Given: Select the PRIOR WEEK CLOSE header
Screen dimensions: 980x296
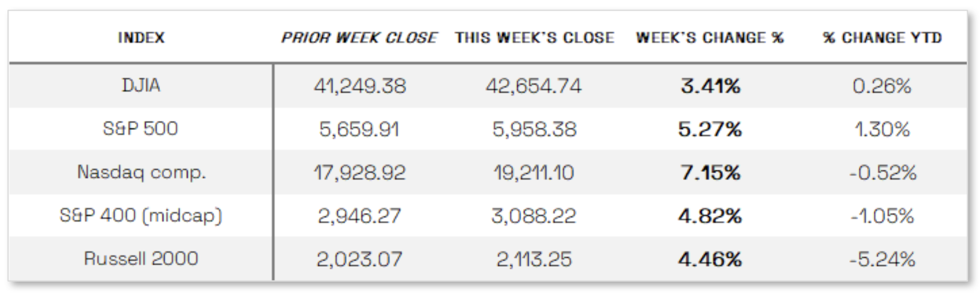Looking at the screenshot, I should coord(359,38).
